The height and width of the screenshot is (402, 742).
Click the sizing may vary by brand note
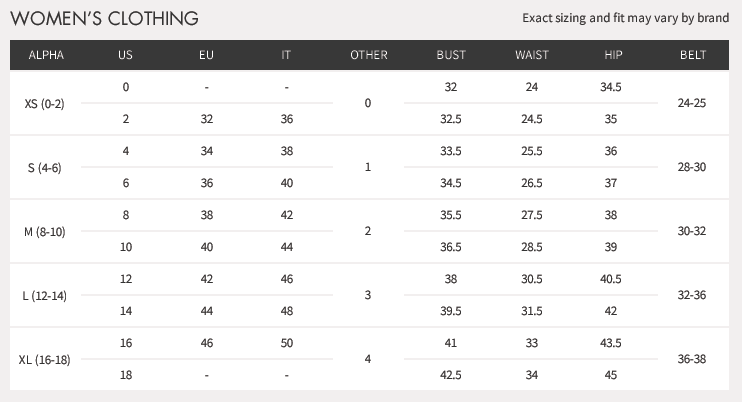(626, 18)
